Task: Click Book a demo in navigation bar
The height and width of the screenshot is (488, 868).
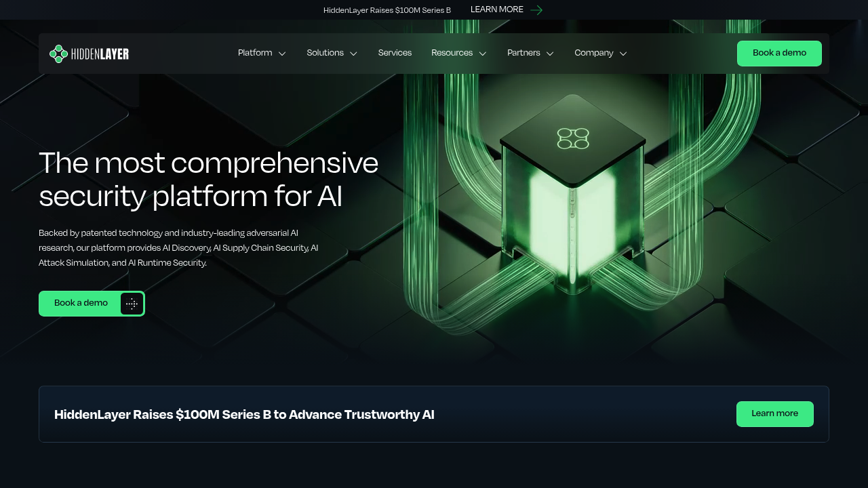Action: (x=779, y=54)
